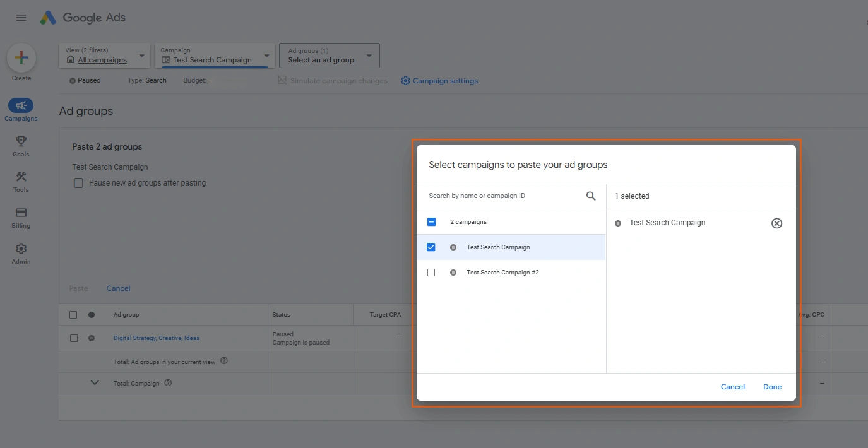Image resolution: width=868 pixels, height=448 pixels.
Task: Open the Campaign selector dropdown
Action: coord(215,56)
